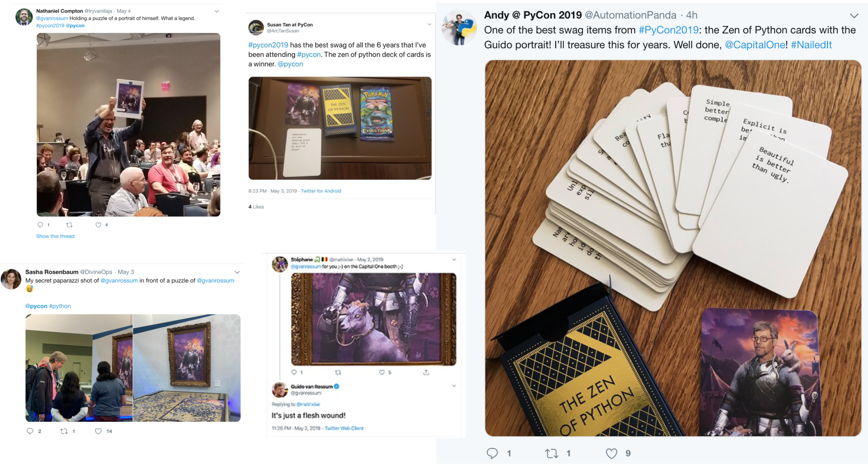Share Stéphane's tweet with upload icon
The height and width of the screenshot is (464, 868).
click(x=426, y=372)
